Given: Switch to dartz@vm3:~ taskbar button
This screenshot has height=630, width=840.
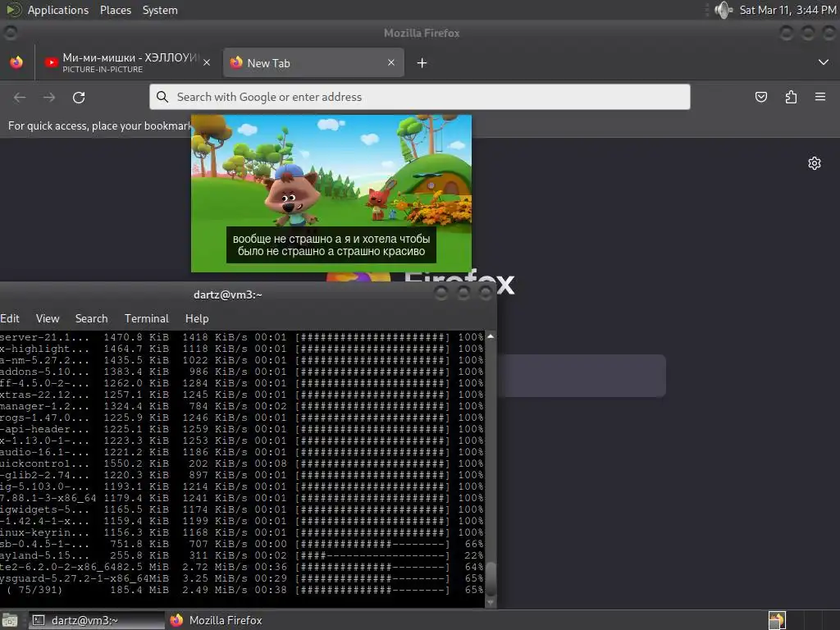Looking at the screenshot, I should pos(97,620).
